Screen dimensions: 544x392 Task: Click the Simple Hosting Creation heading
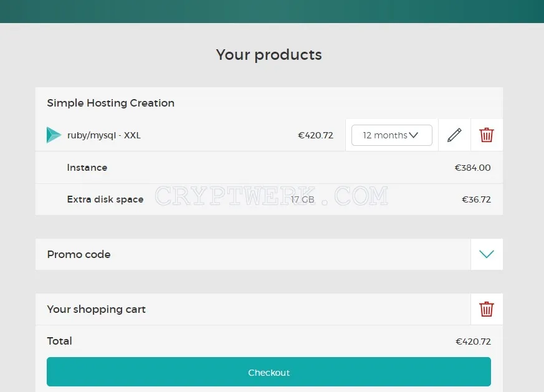tap(111, 103)
